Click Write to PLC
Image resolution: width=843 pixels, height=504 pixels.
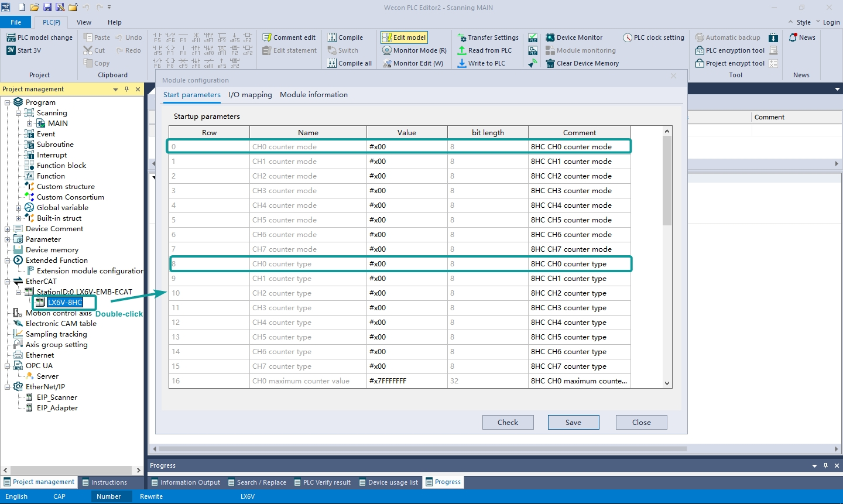(481, 63)
